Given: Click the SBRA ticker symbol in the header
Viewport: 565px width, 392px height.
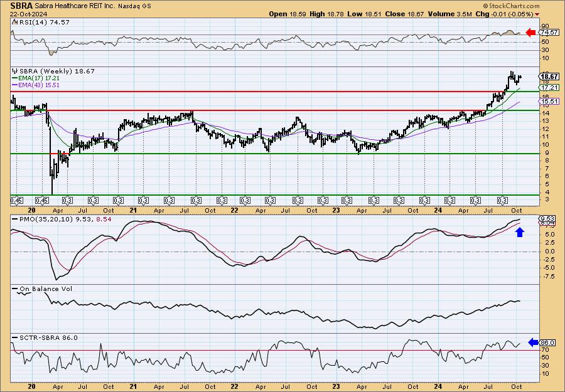Looking at the screenshot, I should (21, 6).
